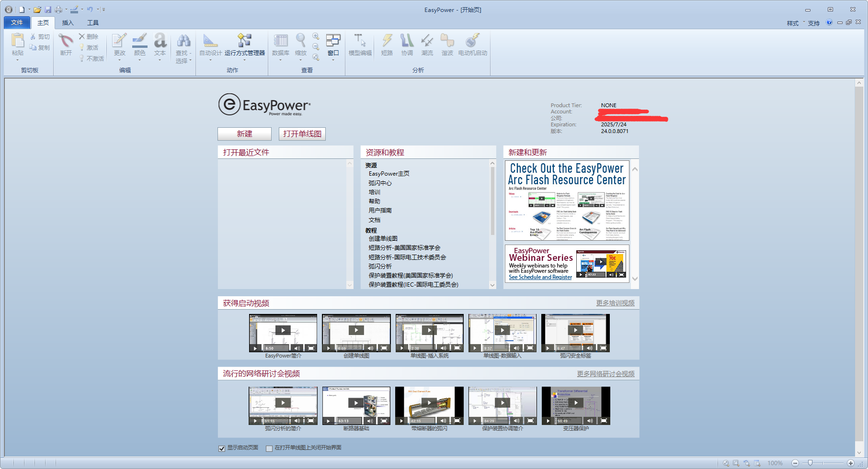The image size is (868, 469).
Task: Click the Open folder icon in quick access toolbar
Action: (x=37, y=10)
